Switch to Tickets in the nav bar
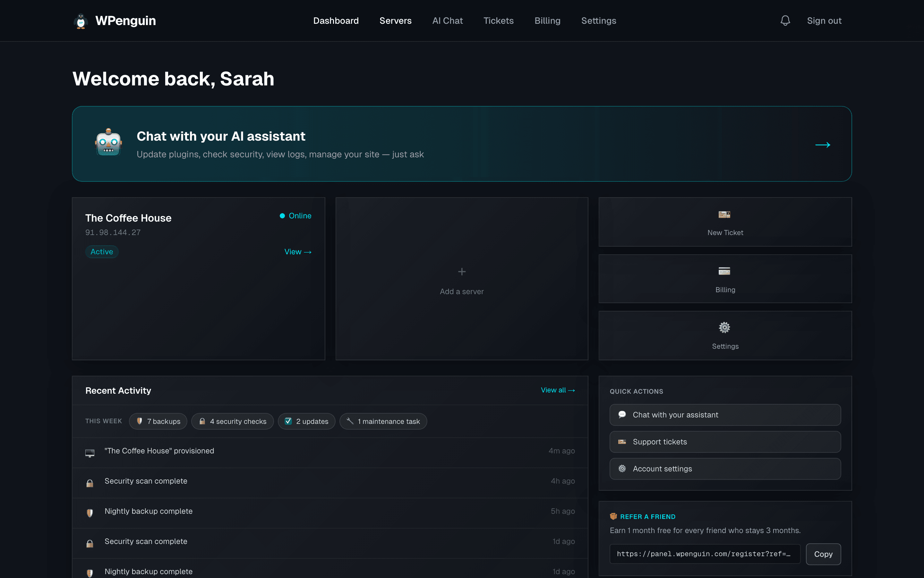 click(498, 21)
